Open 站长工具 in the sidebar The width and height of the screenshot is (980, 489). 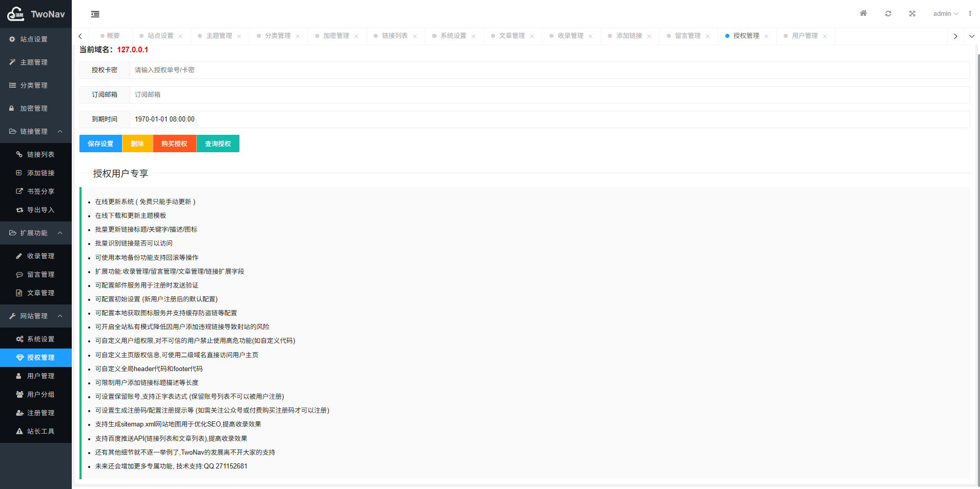tap(40, 432)
